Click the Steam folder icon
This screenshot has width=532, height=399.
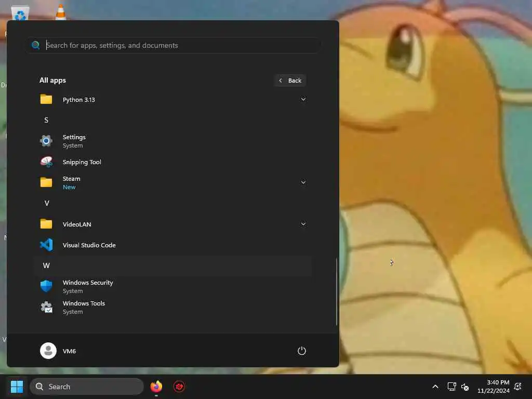(46, 182)
